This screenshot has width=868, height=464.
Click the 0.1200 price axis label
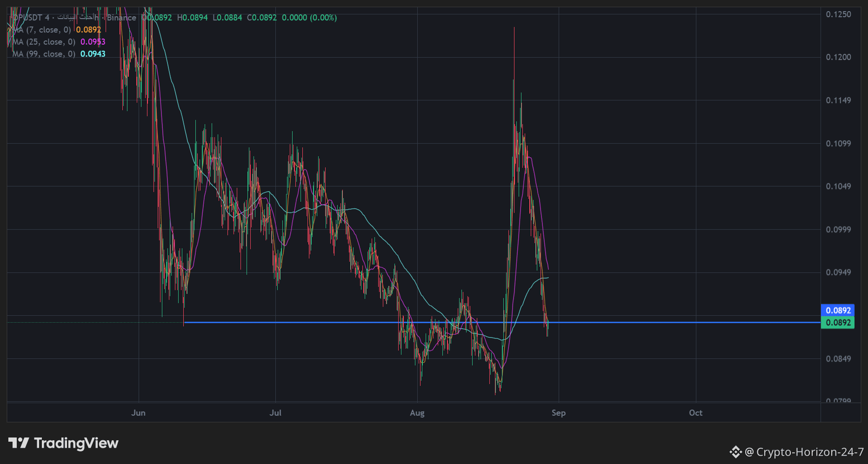point(839,57)
